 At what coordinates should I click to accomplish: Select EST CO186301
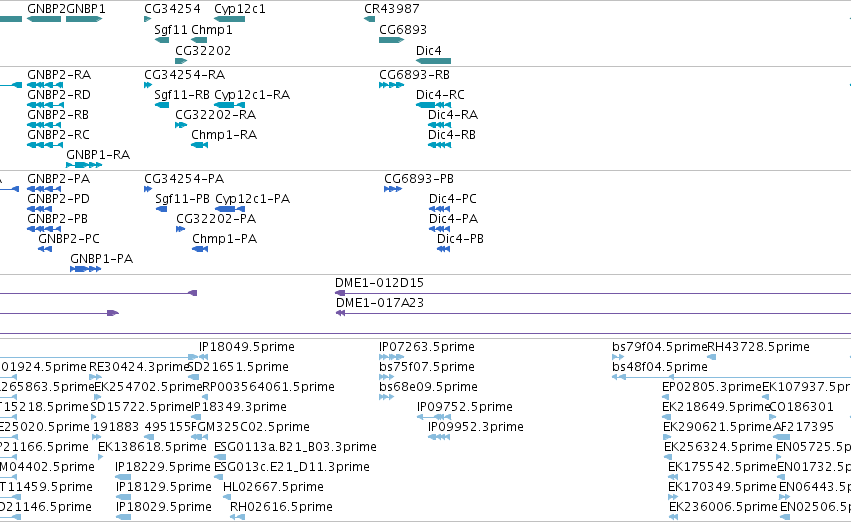pyautogui.click(x=802, y=407)
